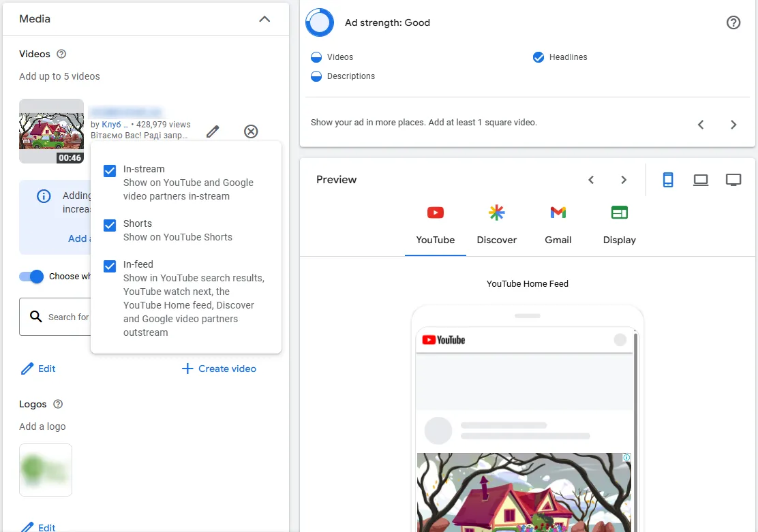Switch preview to the laptop device icon
The image size is (758, 532).
701,180
